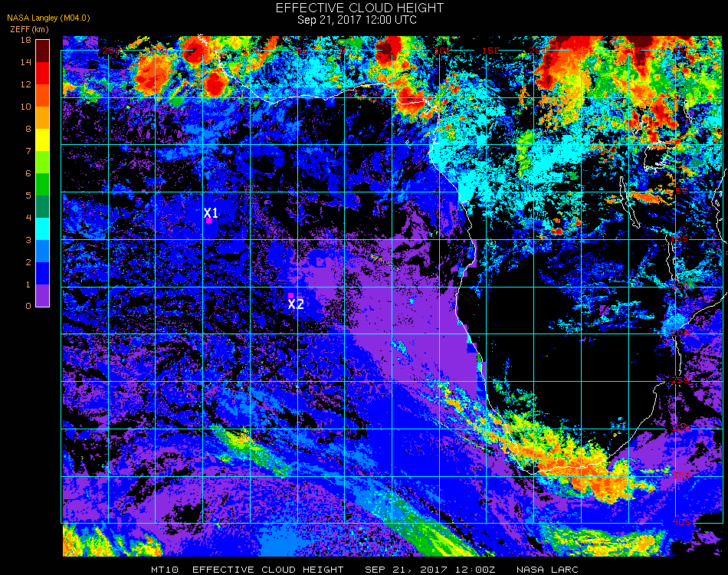Click the "35S" latitude label

point(681,475)
